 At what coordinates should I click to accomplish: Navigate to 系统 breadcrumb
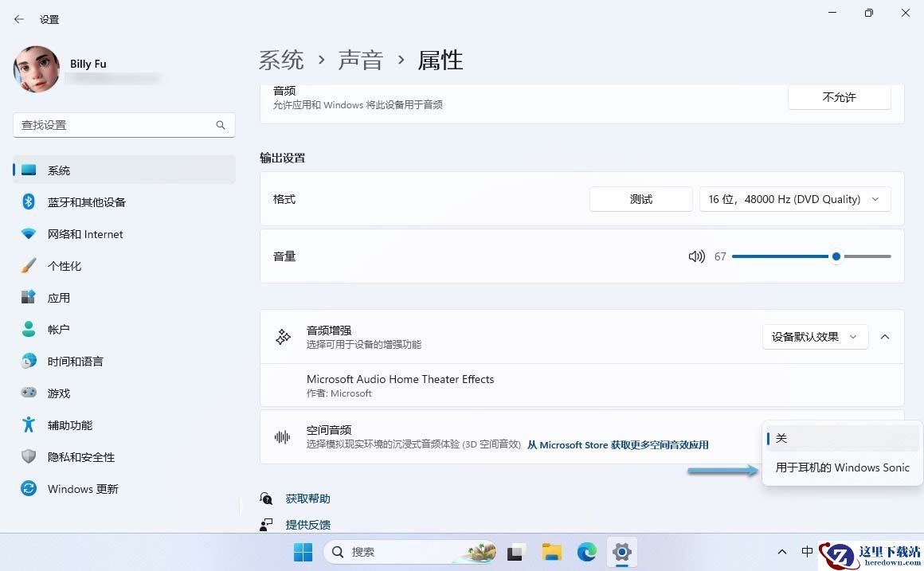coord(281,60)
